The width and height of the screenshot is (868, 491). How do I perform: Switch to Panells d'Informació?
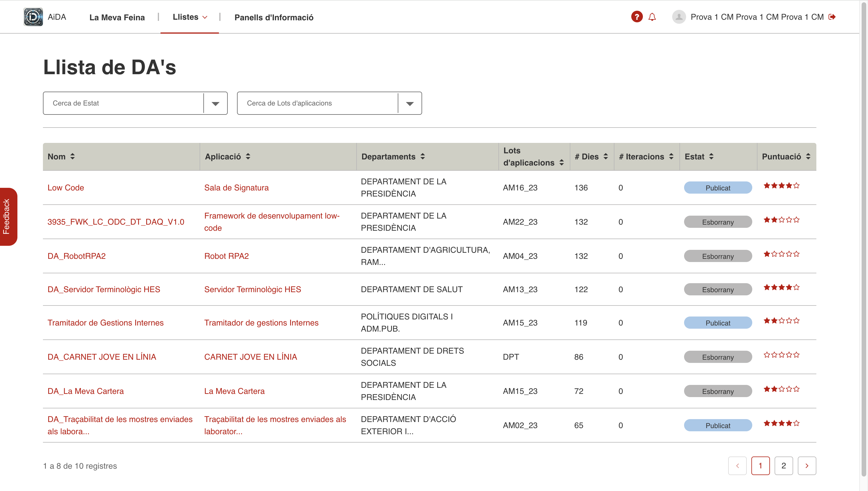coord(274,17)
